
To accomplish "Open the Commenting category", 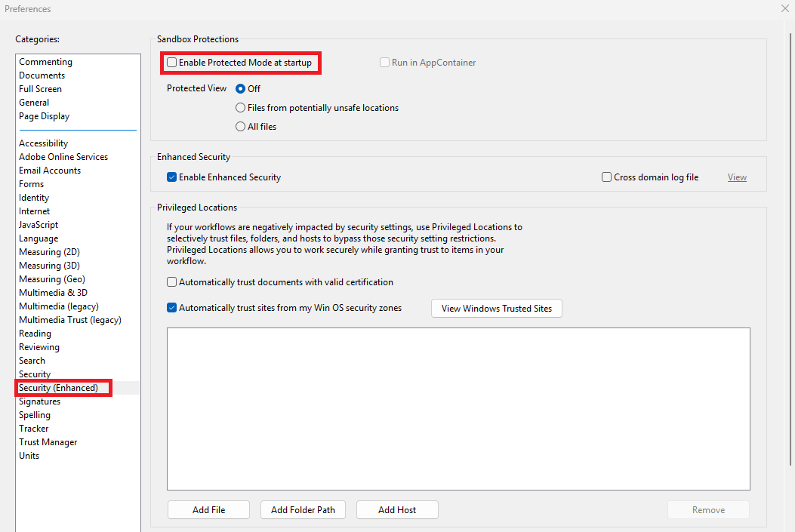I will (x=45, y=61).
